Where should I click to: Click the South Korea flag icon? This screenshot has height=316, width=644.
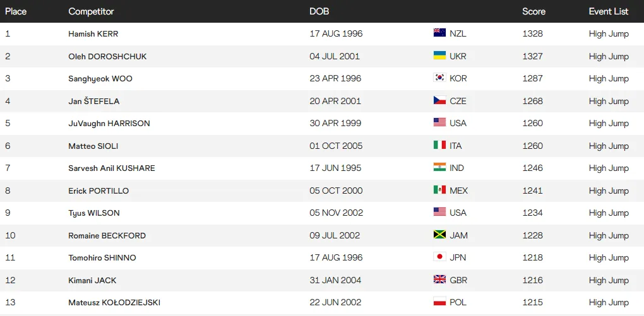tap(439, 78)
